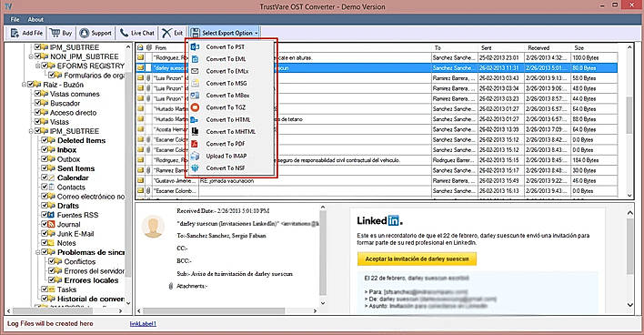Click the TrustVare app icon in title bar

click(x=8, y=6)
